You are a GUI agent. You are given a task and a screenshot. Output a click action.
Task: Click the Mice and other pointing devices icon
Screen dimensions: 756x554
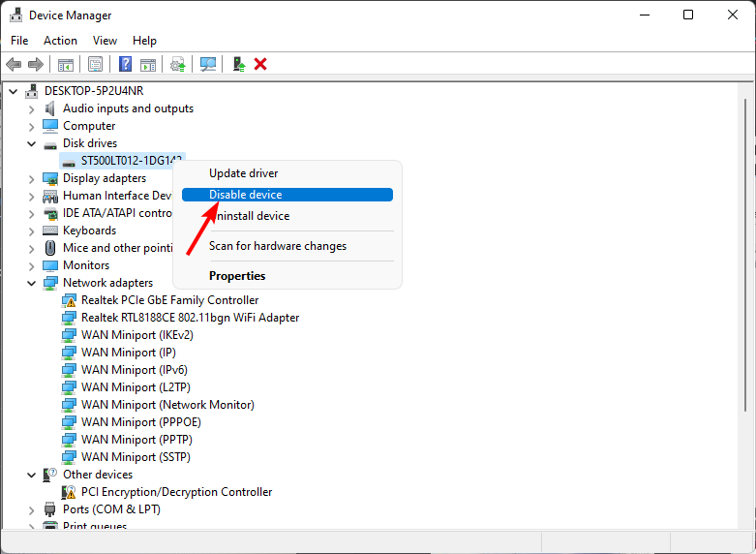point(50,248)
